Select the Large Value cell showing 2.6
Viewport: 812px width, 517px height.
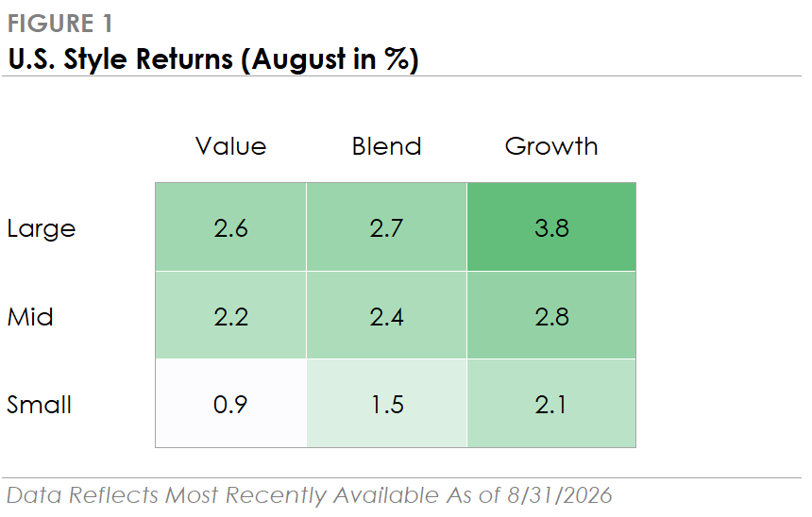coord(231,227)
